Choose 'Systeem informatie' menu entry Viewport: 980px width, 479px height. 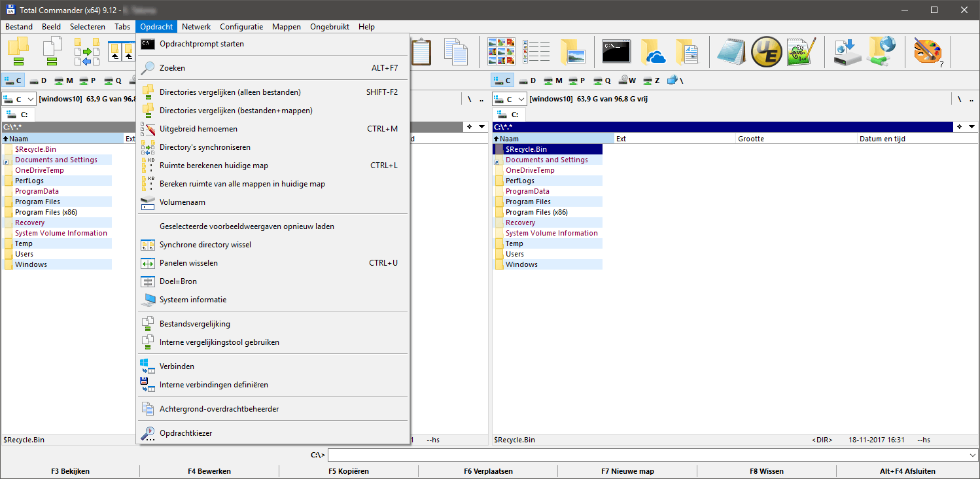[x=273, y=300]
